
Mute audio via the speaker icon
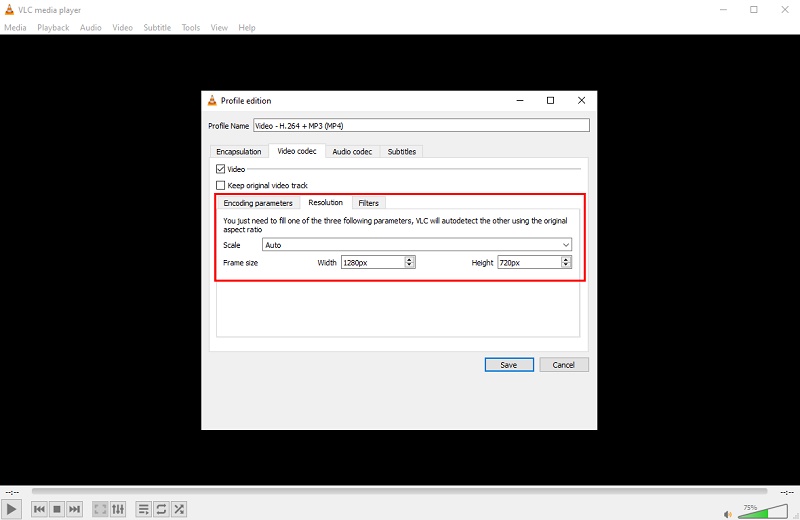point(728,514)
